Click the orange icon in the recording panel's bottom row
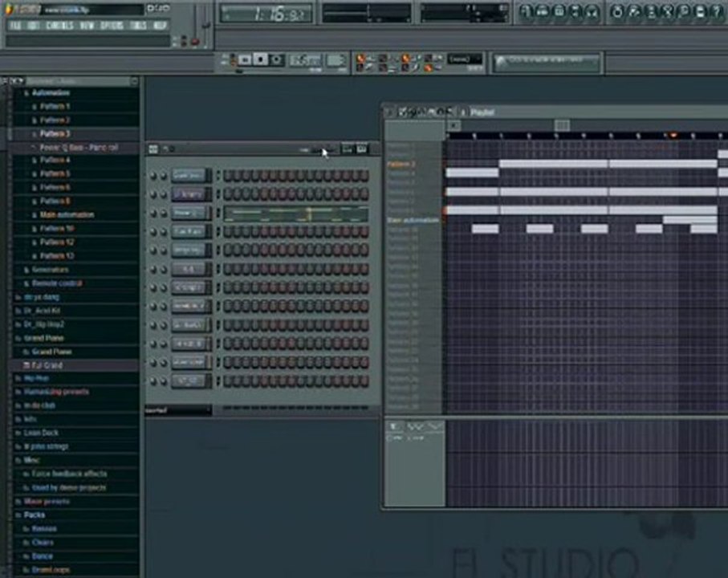This screenshot has width=728, height=578. tap(428, 68)
